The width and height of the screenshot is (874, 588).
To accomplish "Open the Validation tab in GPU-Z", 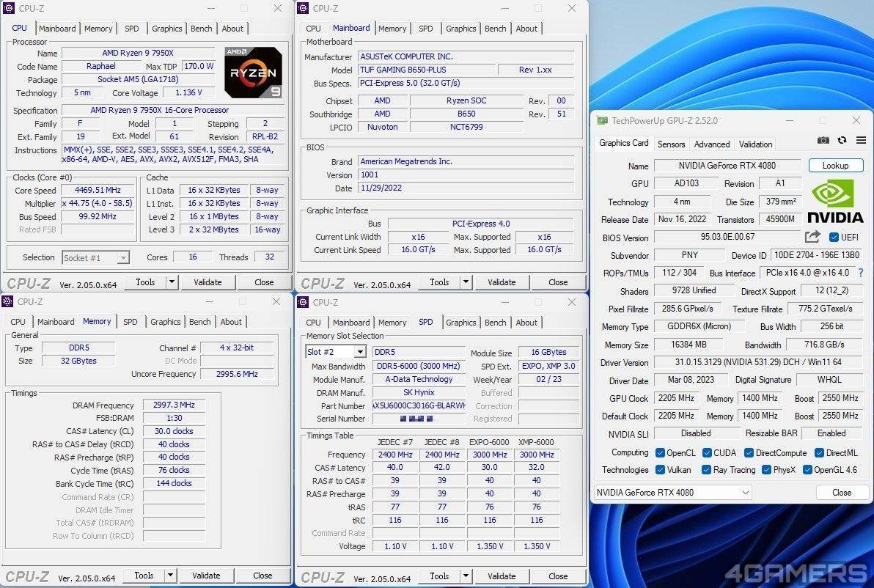I will pyautogui.click(x=755, y=144).
